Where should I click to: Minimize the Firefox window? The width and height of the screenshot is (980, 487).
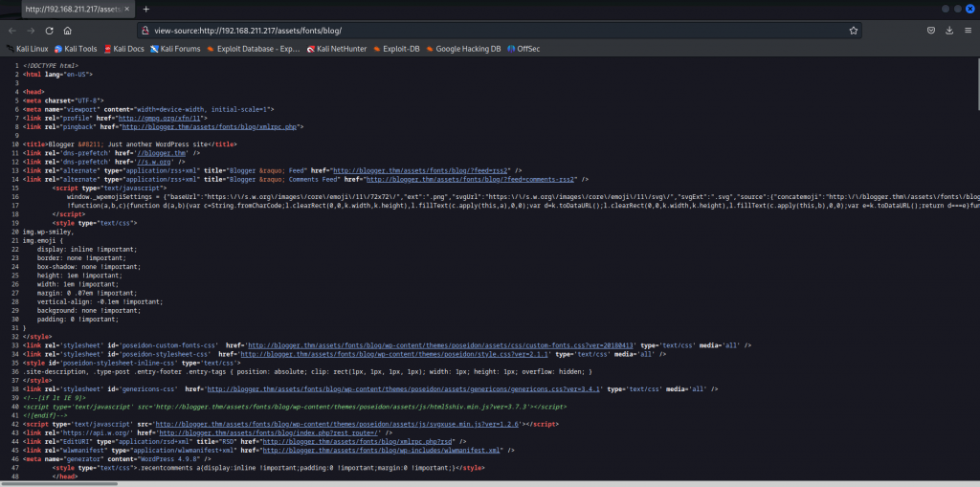tap(945, 9)
